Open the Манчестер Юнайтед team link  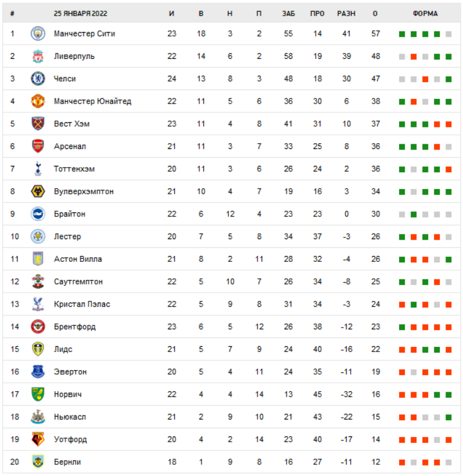[x=92, y=101]
